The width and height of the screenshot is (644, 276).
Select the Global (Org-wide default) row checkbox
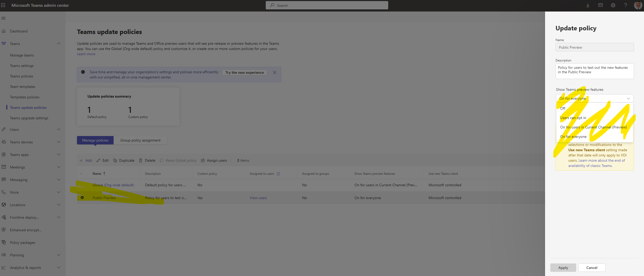82,185
